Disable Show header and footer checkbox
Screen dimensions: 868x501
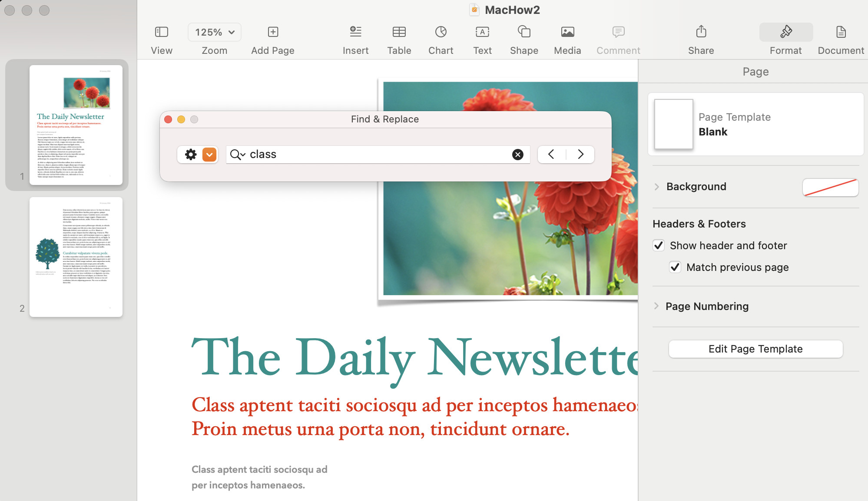click(x=659, y=245)
